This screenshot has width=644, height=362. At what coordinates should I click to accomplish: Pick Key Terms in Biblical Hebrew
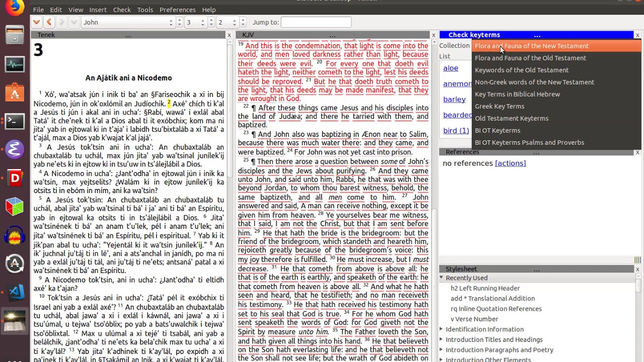[x=556, y=94]
